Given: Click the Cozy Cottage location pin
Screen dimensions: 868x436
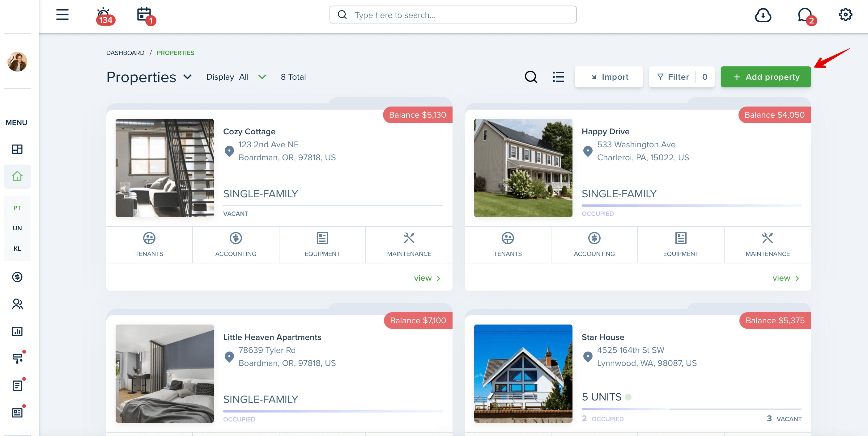Looking at the screenshot, I should click(229, 151).
